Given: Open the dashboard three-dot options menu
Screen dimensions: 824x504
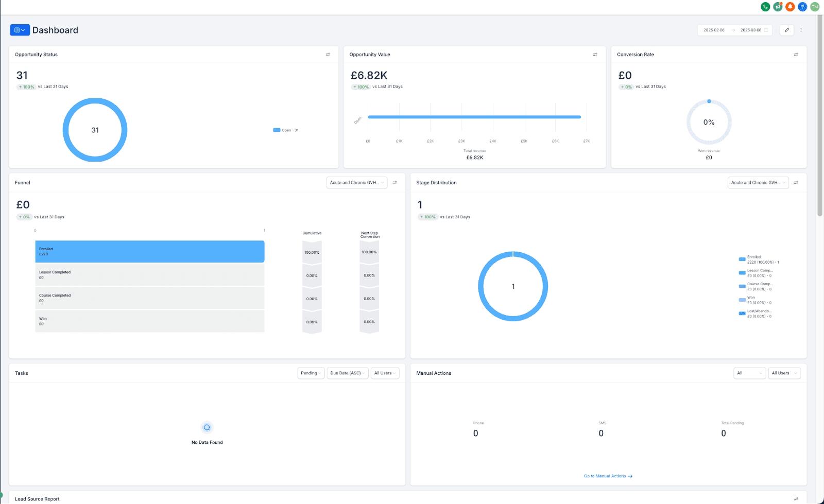Looking at the screenshot, I should click(801, 30).
